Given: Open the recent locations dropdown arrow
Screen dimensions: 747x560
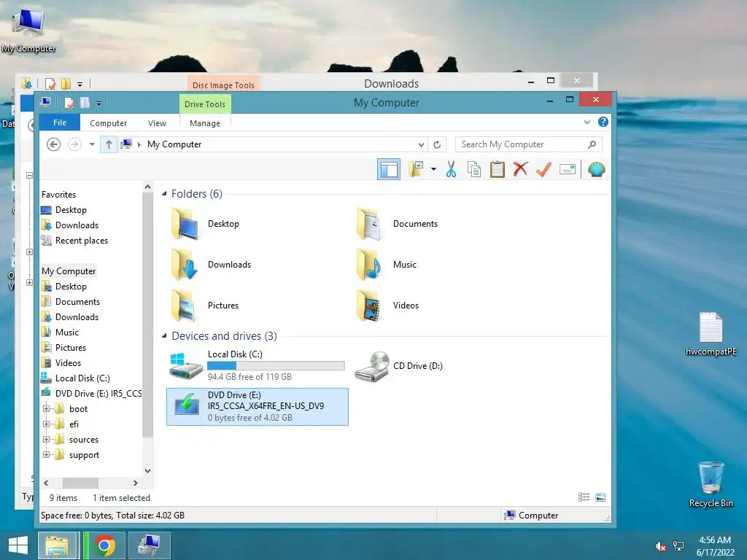Looking at the screenshot, I should [92, 144].
